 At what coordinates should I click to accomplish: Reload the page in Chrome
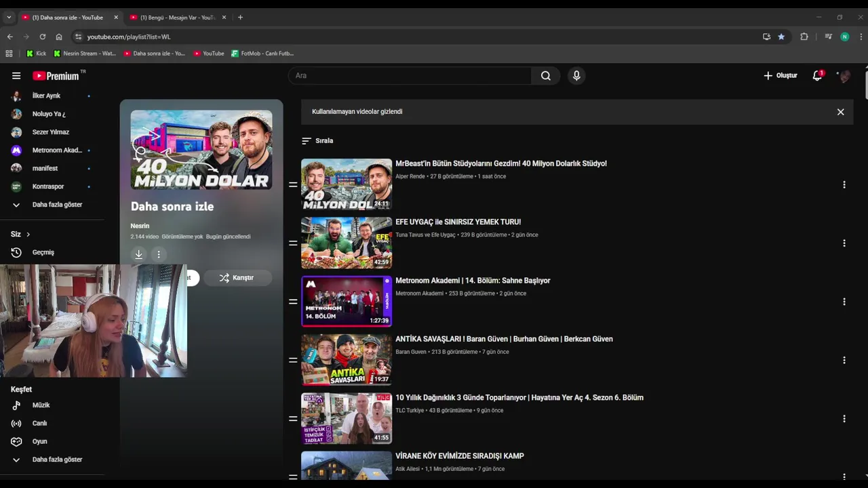click(x=43, y=37)
